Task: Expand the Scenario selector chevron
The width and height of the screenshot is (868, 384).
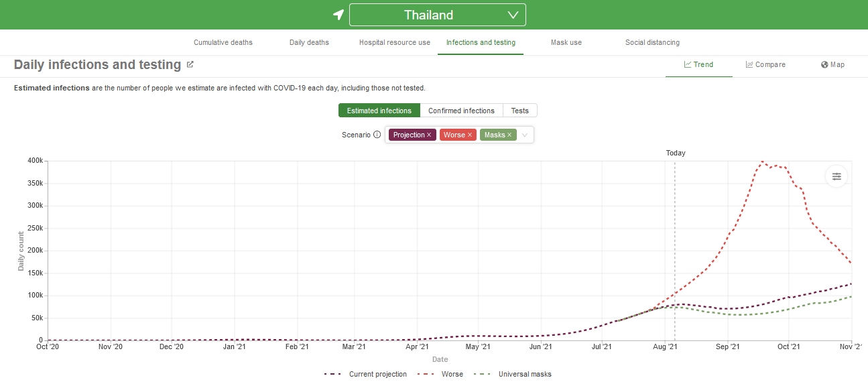Action: [525, 135]
